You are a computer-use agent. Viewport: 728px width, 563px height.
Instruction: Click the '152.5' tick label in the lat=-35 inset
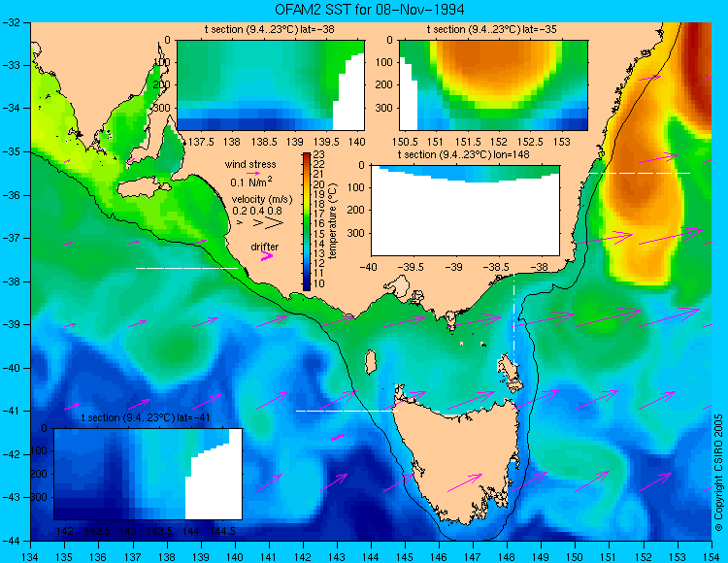530,142
